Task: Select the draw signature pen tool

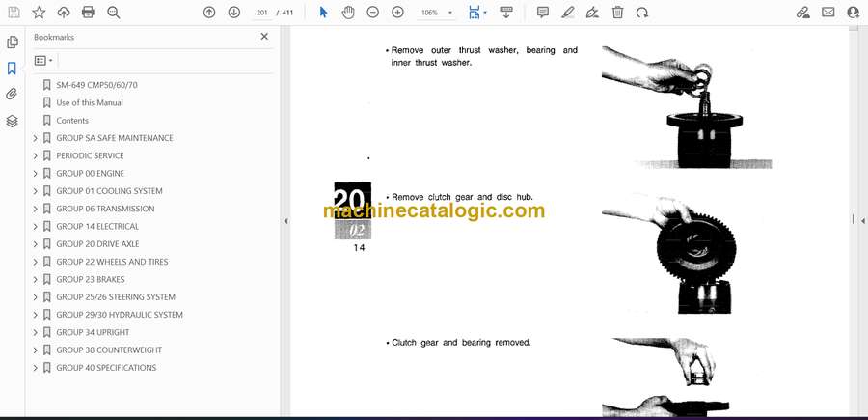Action: (592, 13)
